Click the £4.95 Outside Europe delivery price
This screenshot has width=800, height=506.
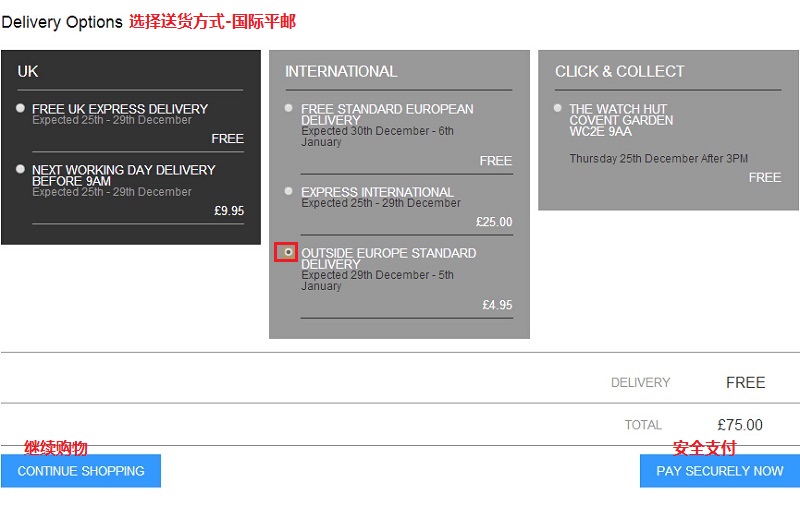pyautogui.click(x=497, y=305)
